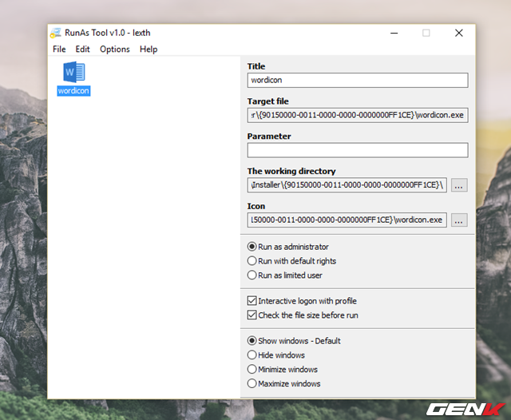The image size is (511, 420).
Task: Open the Options menu
Action: (115, 49)
